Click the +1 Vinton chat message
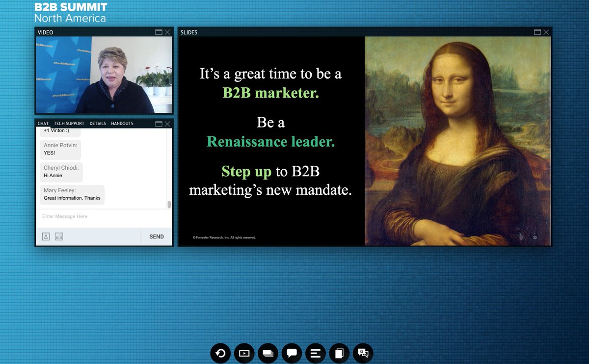The width and height of the screenshot is (589, 364). click(x=59, y=132)
